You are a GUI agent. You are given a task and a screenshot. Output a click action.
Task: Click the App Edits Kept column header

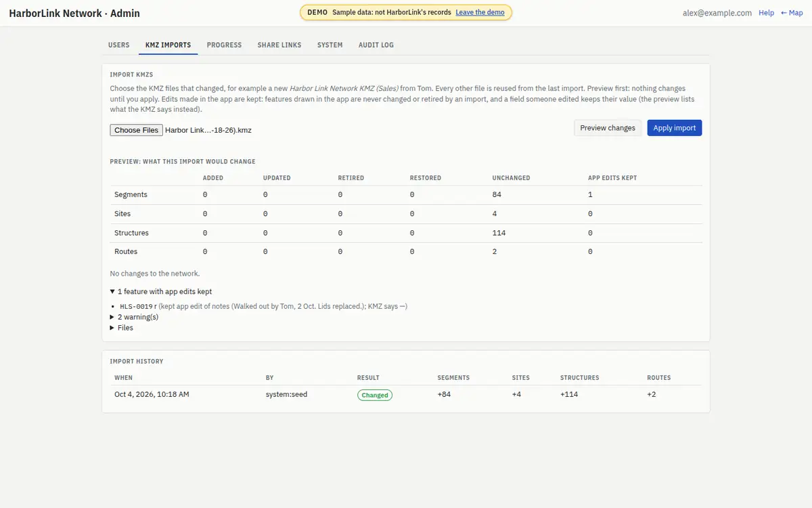[612, 178]
